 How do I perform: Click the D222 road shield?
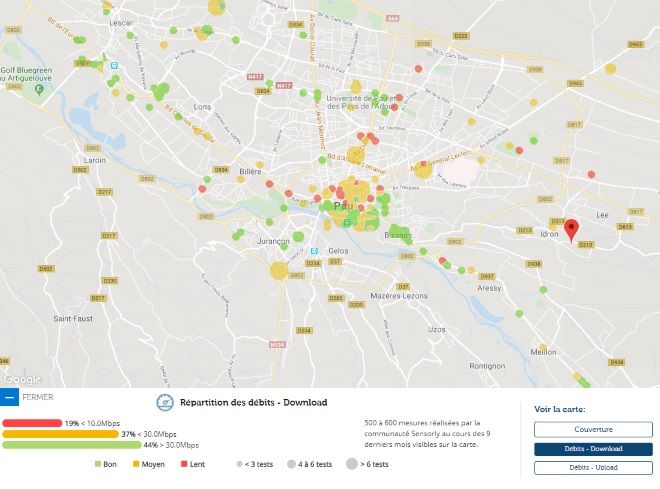click(461, 36)
